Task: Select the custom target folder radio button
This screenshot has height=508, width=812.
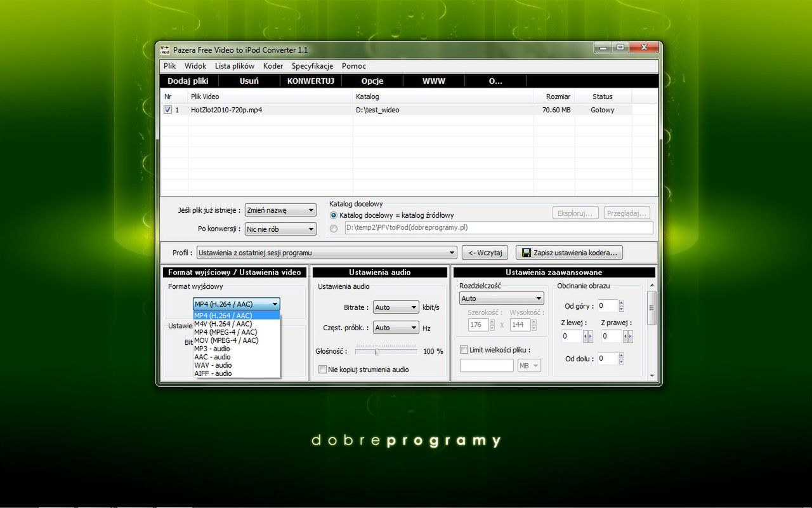Action: [x=334, y=228]
